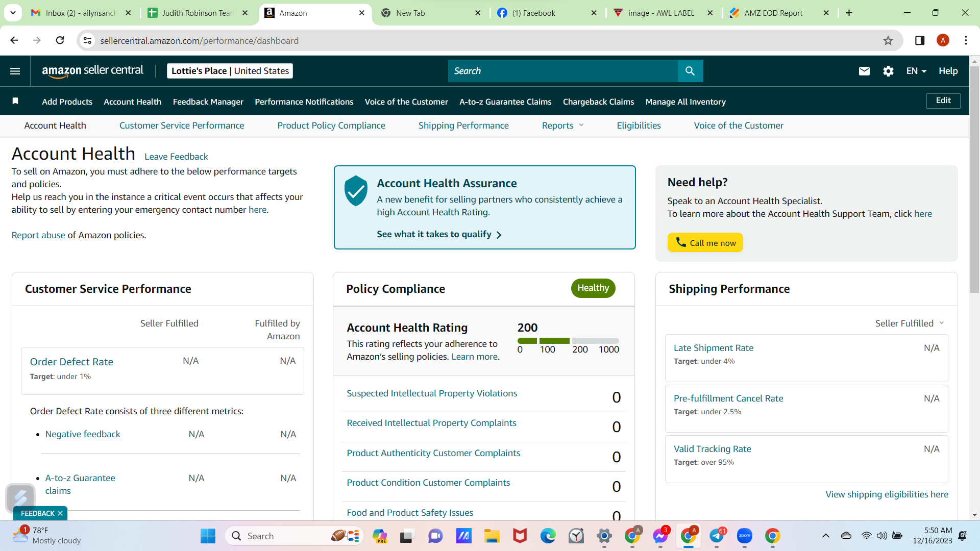
Task: Open Manage All Inventory in the navigation bar
Action: pyautogui.click(x=685, y=102)
